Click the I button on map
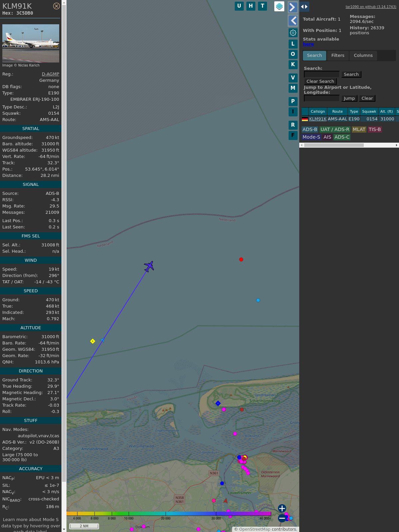 click(293, 111)
